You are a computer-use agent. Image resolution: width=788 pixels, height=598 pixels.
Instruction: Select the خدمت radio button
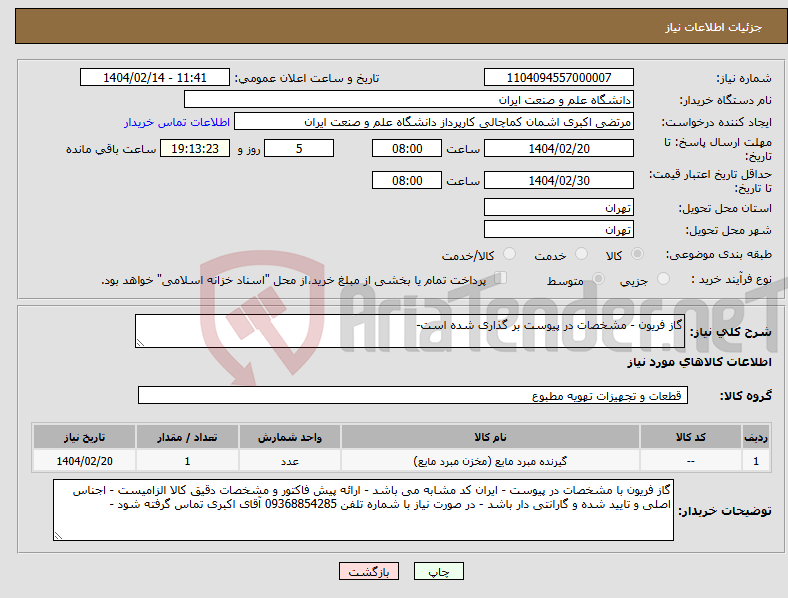coord(581,254)
